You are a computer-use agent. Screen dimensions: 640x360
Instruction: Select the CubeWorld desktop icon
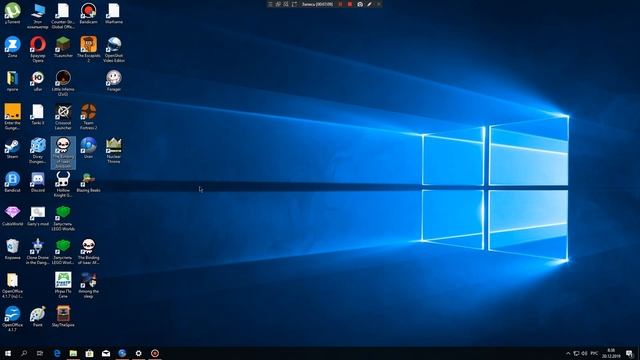click(12, 216)
